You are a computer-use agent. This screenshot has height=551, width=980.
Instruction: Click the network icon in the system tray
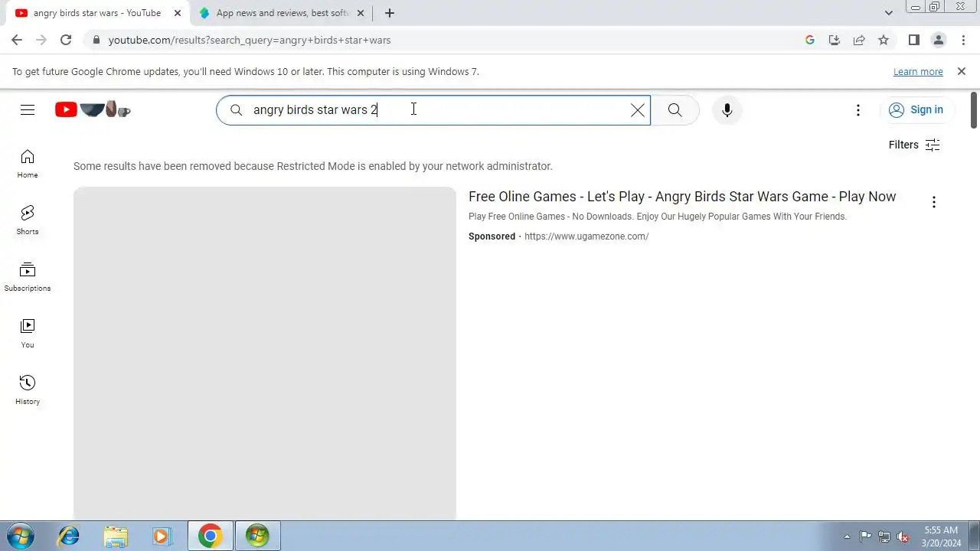point(884,536)
